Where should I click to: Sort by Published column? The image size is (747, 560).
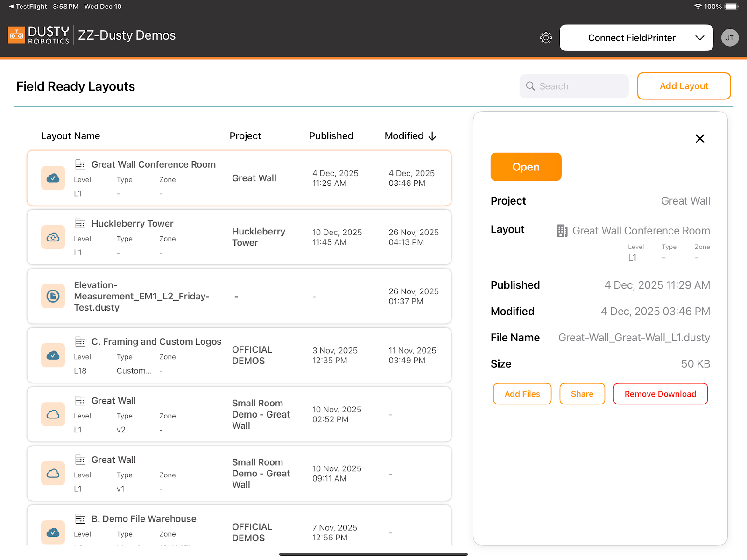[x=331, y=136]
